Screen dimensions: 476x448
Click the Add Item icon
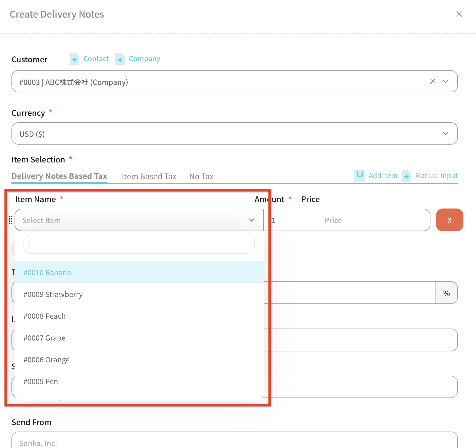tap(360, 176)
